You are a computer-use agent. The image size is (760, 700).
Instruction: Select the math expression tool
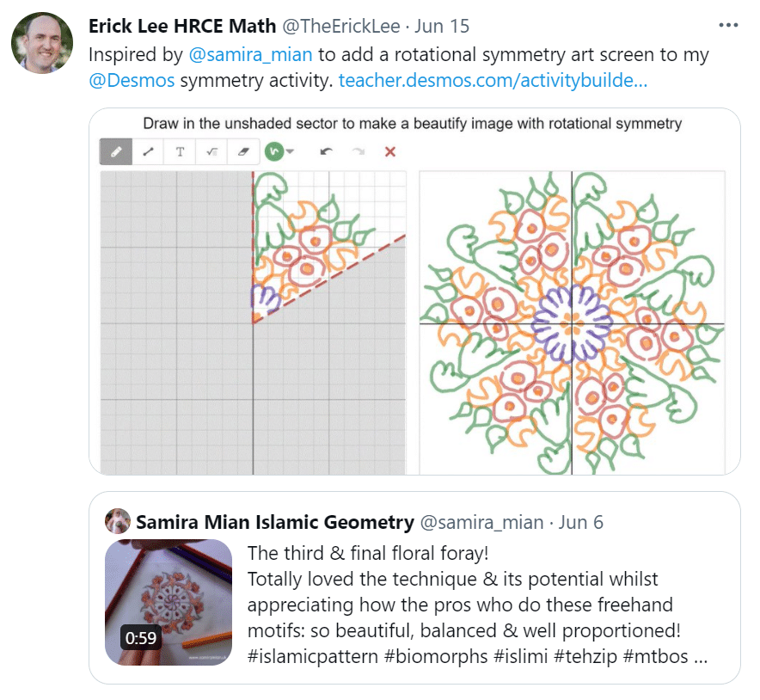211,151
